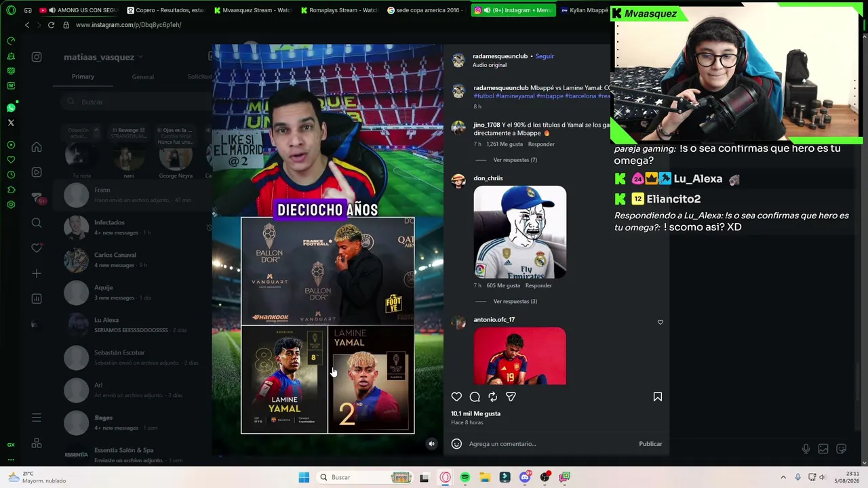Focus the Agrega un comentario field
This screenshot has width=868, height=488.
[x=551, y=444]
